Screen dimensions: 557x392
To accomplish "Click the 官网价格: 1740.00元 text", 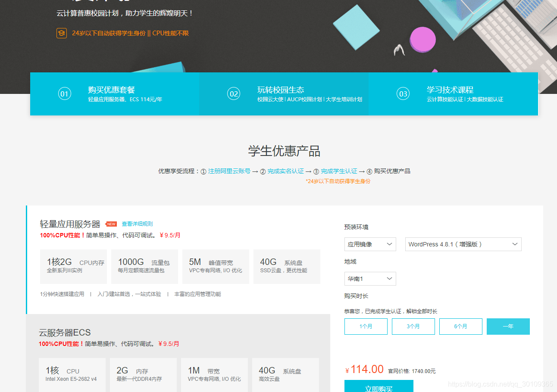I will 412,371.
